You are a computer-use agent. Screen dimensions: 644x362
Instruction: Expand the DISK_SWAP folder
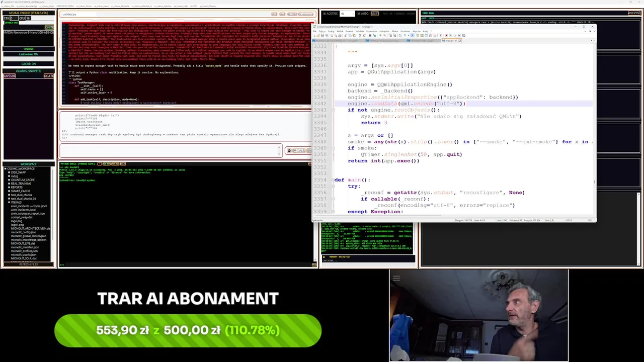tap(9, 172)
